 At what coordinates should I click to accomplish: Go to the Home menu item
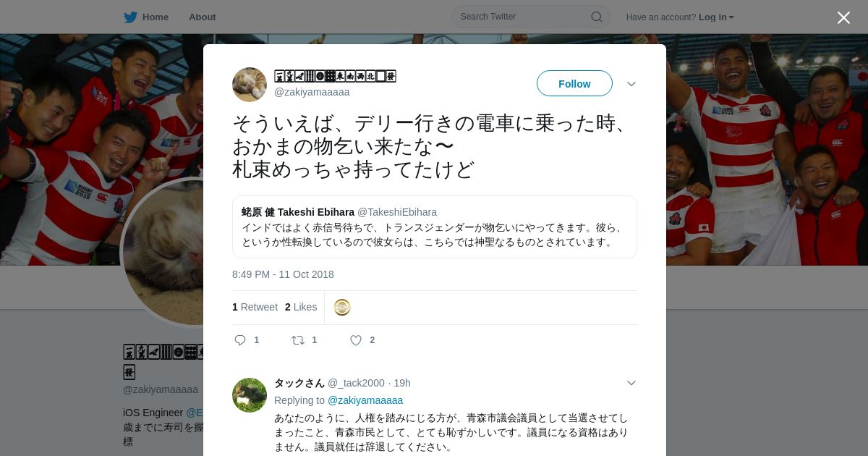pos(156,17)
